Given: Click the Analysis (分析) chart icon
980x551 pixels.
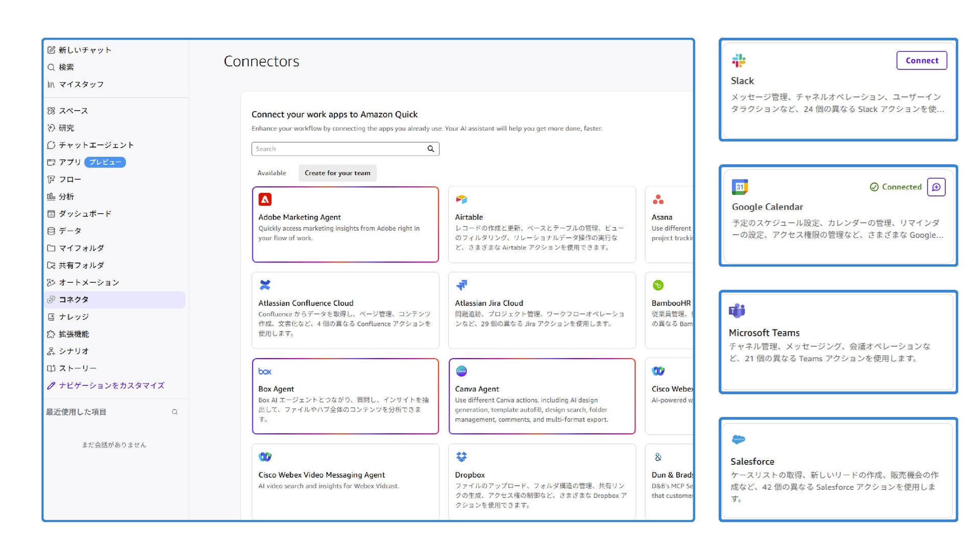Looking at the screenshot, I should (x=51, y=197).
